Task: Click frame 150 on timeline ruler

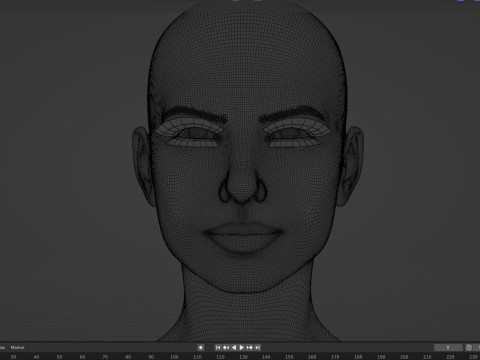Action: pyautogui.click(x=289, y=357)
